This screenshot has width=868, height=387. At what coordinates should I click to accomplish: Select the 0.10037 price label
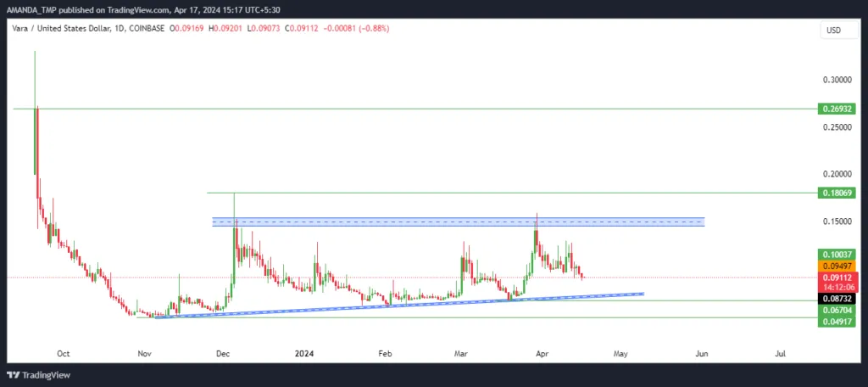(837, 255)
